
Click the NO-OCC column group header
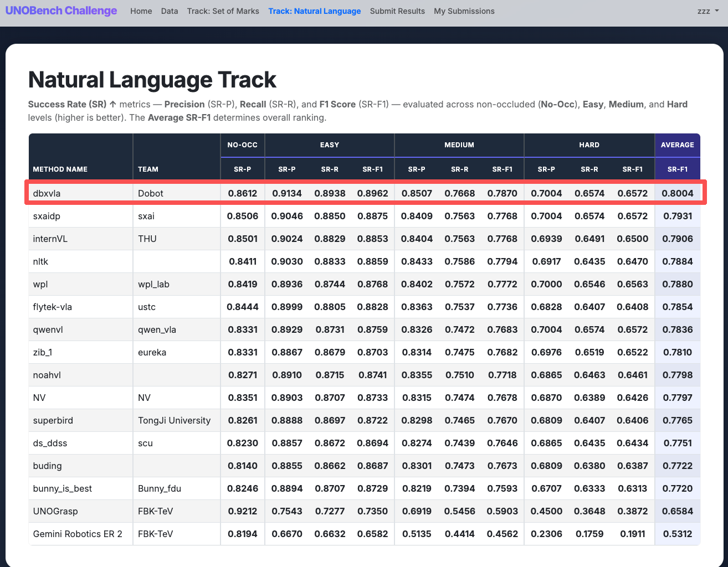(242, 145)
